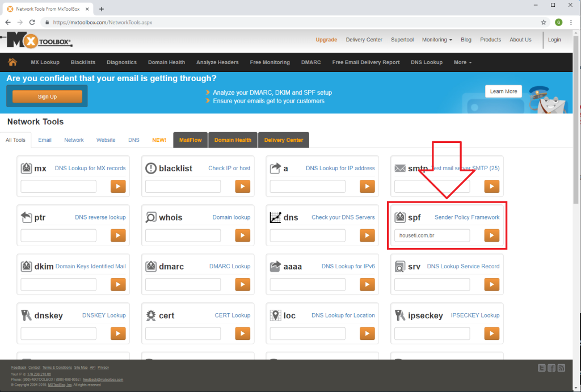581x392 pixels.
Task: Open the Blog link
Action: (466, 40)
